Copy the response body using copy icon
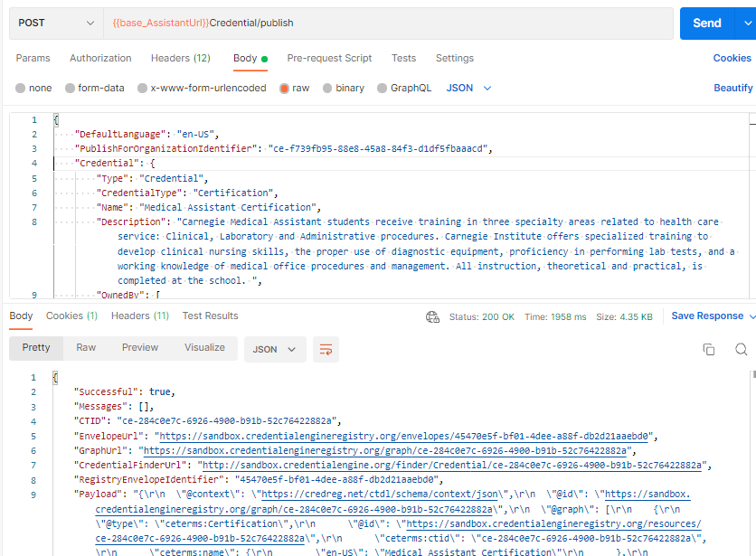Screen dimensions: 756x556 (710, 347)
